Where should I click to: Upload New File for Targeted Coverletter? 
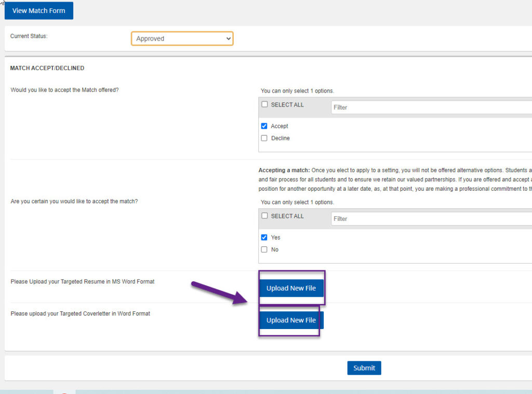click(291, 320)
